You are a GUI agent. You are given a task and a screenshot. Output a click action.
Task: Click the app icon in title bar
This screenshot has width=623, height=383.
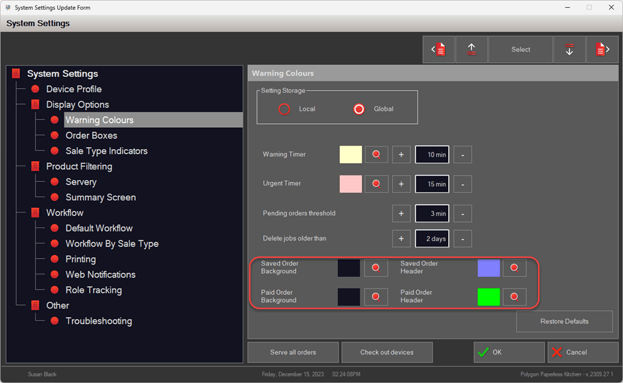[x=8, y=8]
